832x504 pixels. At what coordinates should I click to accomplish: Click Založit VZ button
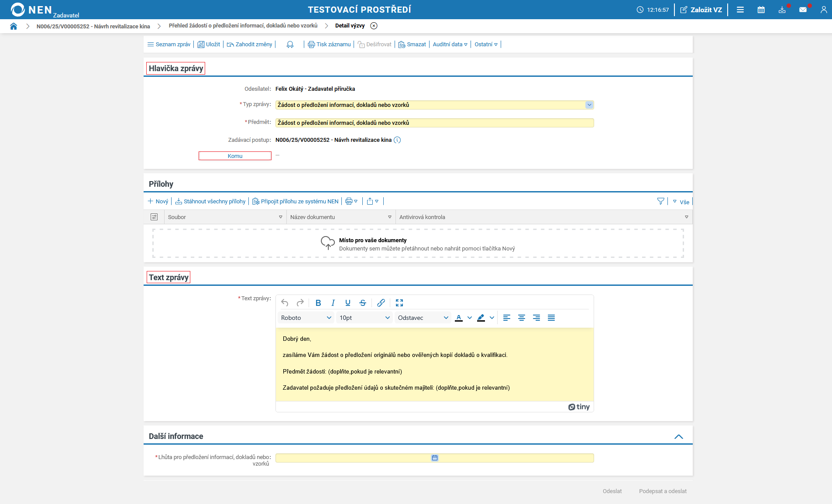point(701,10)
